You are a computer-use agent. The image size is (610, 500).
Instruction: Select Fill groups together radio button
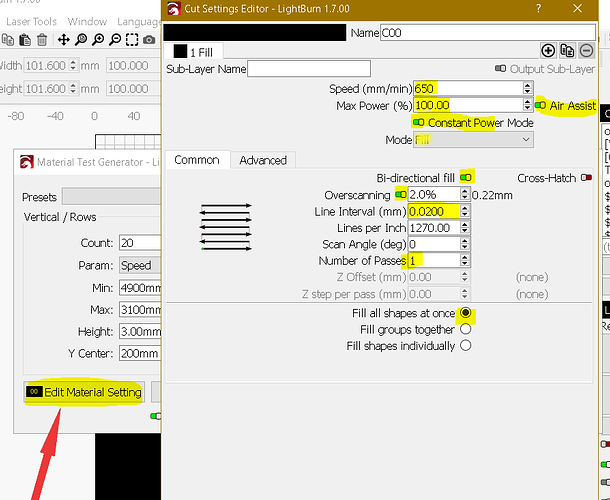pos(465,329)
